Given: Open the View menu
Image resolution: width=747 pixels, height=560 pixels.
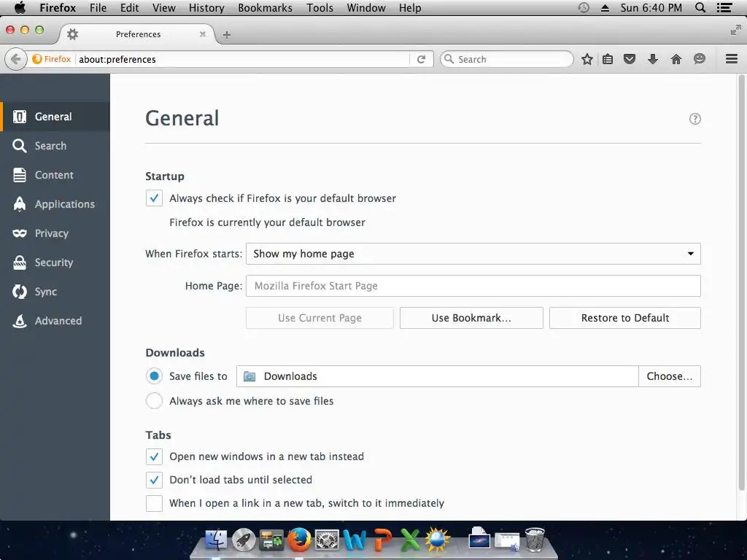Looking at the screenshot, I should [164, 7].
